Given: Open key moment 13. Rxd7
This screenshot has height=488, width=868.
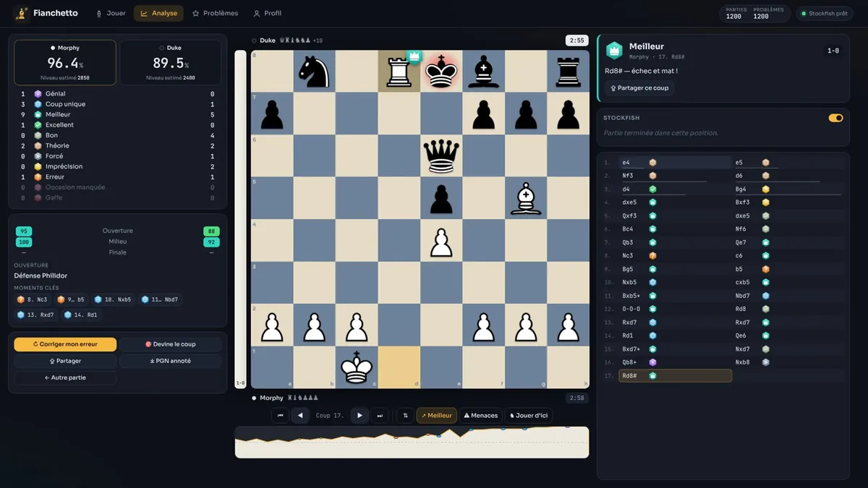Looking at the screenshot, I should pyautogui.click(x=36, y=315).
